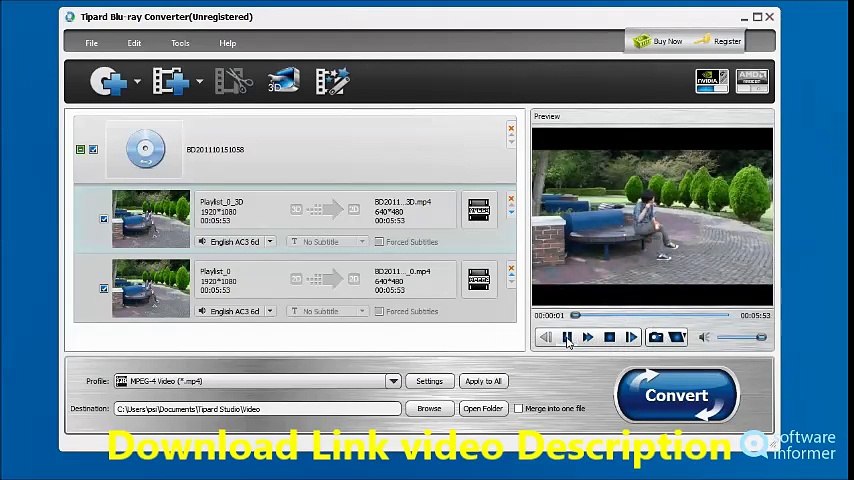Image resolution: width=854 pixels, height=480 pixels.
Task: Click the Blu-ray disc thumbnail
Action: pyautogui.click(x=145, y=149)
